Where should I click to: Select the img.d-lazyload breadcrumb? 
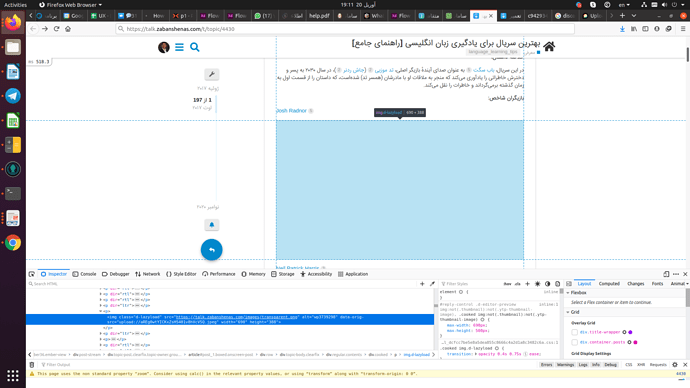click(416, 355)
